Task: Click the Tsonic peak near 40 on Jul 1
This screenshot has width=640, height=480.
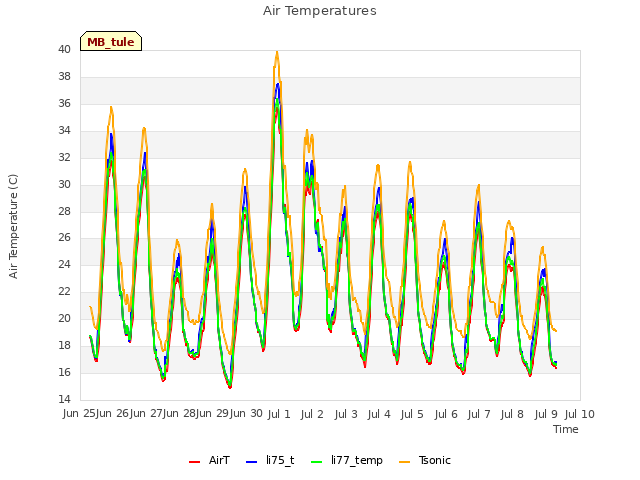Action: (277, 52)
